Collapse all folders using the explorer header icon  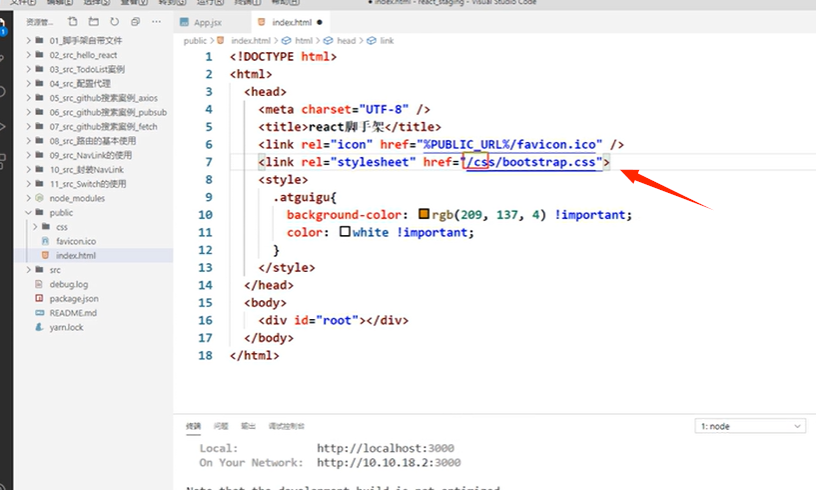click(x=135, y=22)
